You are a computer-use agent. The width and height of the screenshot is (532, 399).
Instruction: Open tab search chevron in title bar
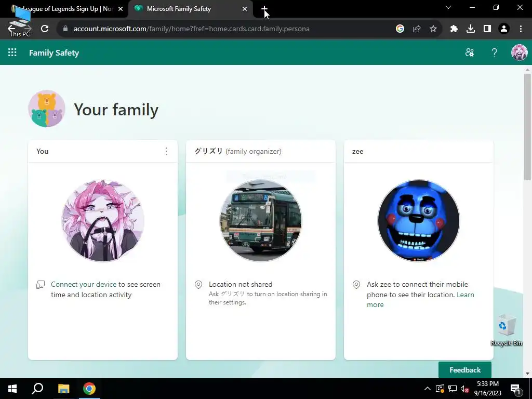pos(448,7)
